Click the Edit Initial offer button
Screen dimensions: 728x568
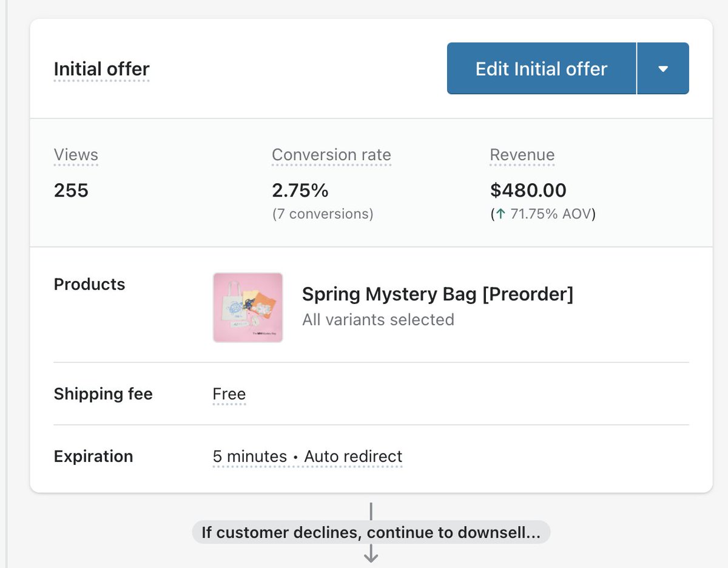pos(541,69)
